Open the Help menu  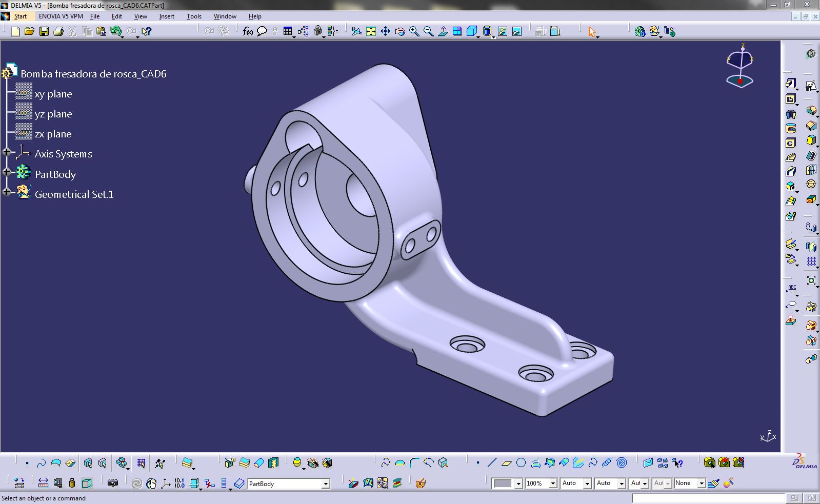(x=255, y=16)
